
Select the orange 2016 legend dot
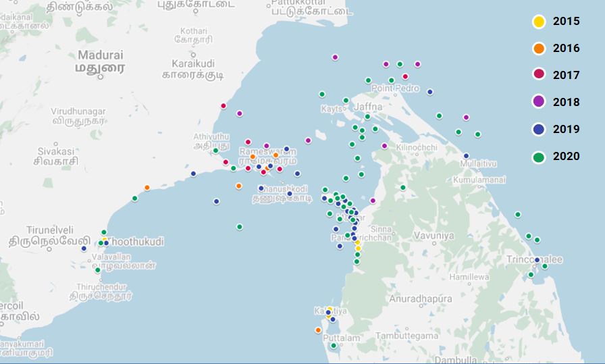tap(538, 49)
